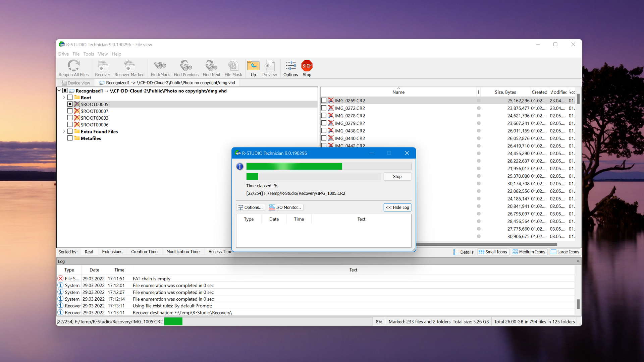Click the status bar recovery progress bar
Image resolution: width=644 pixels, height=362 pixels.
click(268, 321)
